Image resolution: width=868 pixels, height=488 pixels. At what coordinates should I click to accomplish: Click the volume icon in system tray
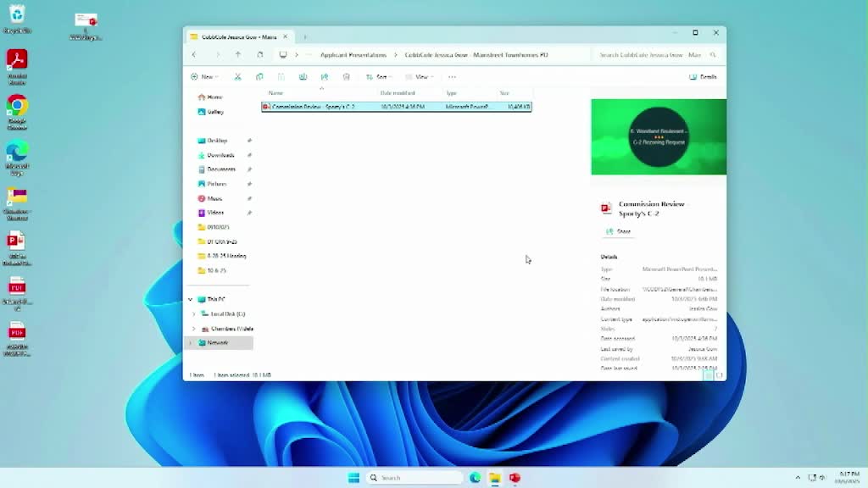822,478
